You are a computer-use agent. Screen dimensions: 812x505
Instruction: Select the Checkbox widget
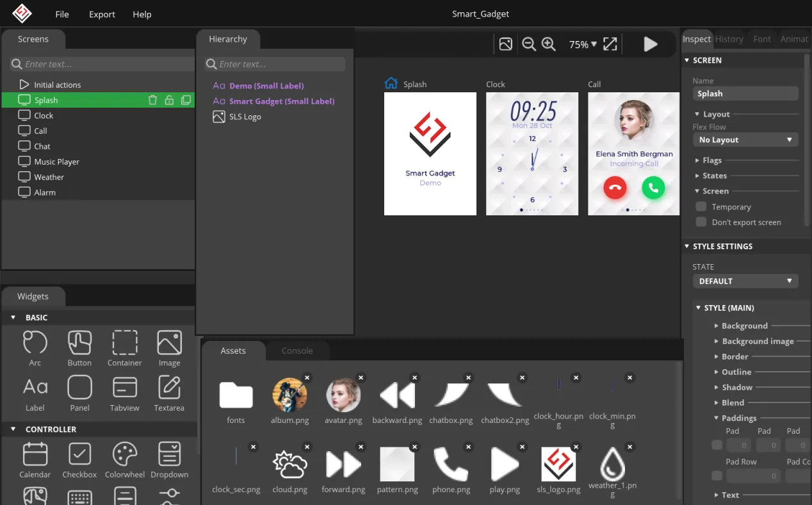[79, 460]
